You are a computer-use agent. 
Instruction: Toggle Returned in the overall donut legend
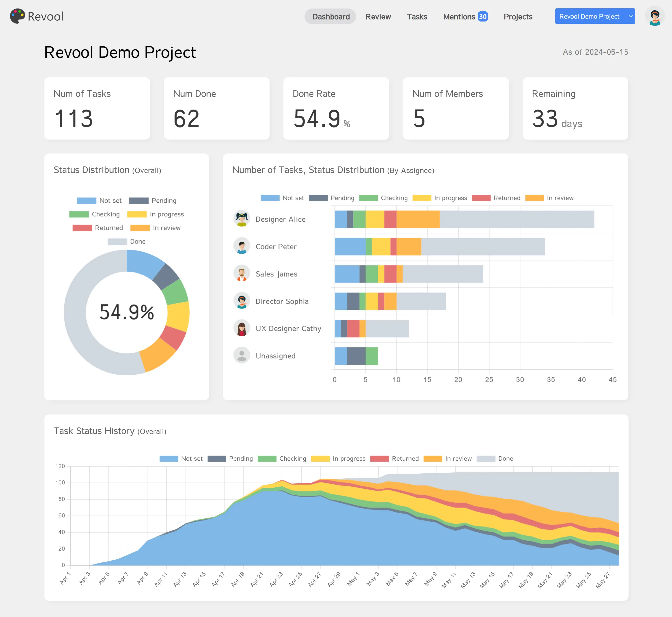tap(97, 228)
